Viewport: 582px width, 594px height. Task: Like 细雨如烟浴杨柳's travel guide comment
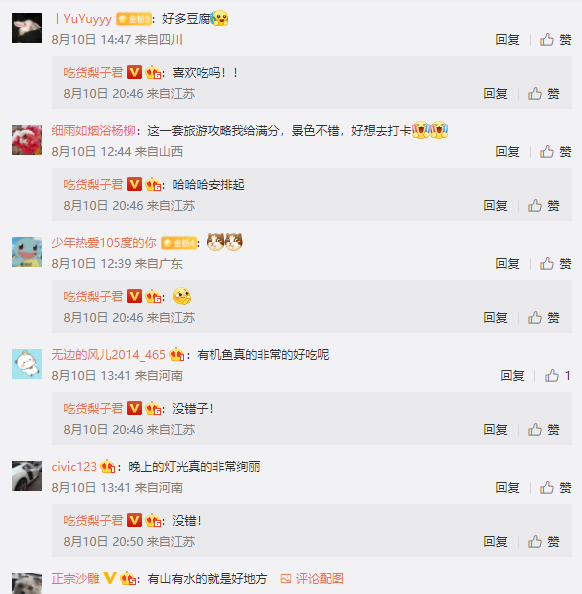pos(555,152)
